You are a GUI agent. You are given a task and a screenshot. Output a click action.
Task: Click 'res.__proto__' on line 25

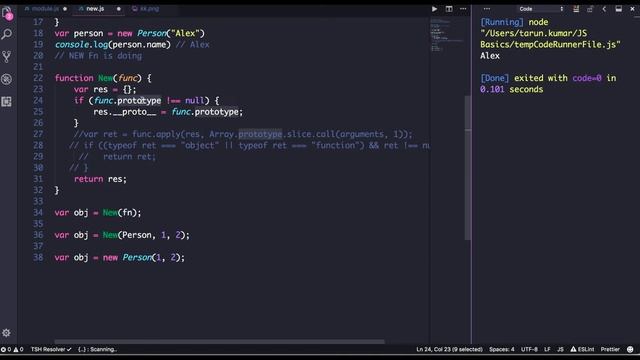[124, 112]
